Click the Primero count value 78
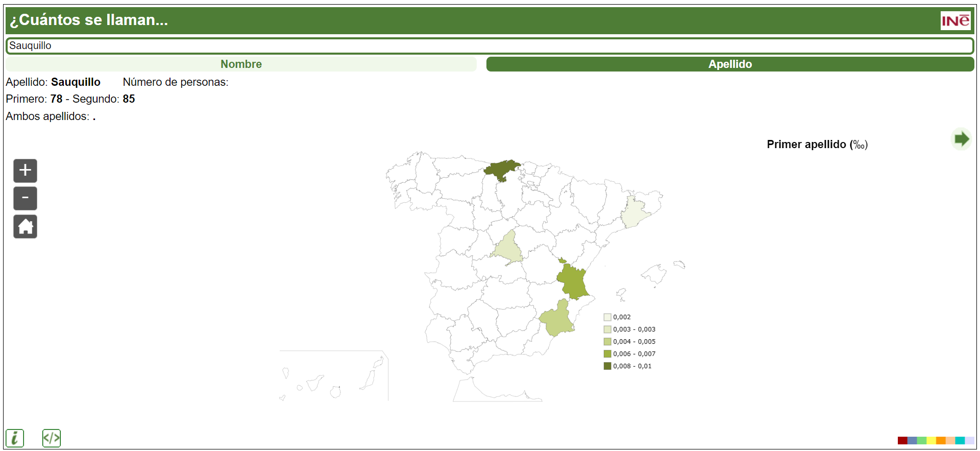980x451 pixels. [x=56, y=99]
